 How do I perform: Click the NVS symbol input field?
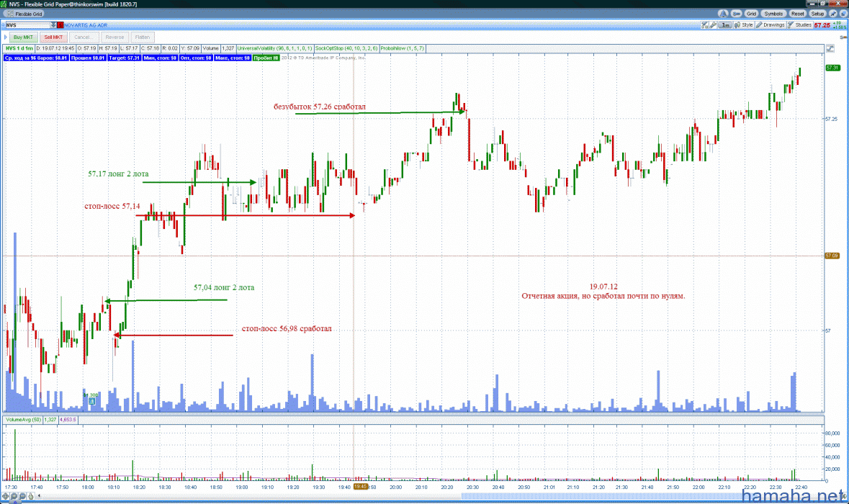pos(27,25)
